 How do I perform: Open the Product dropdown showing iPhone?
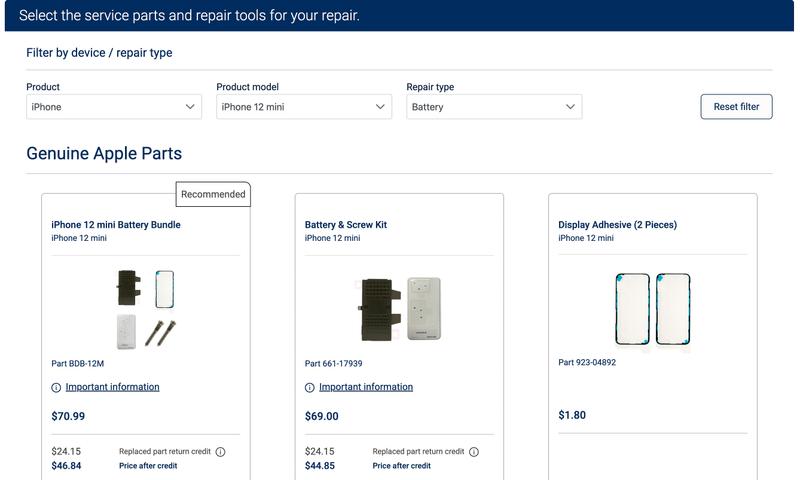114,107
